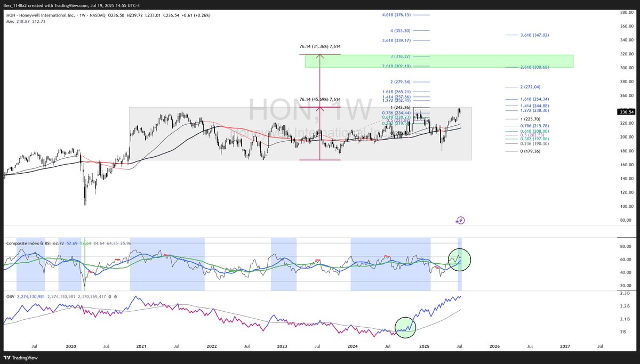Click the 2.3 B OBV axis label
The image size is (640, 364).
[x=624, y=293]
